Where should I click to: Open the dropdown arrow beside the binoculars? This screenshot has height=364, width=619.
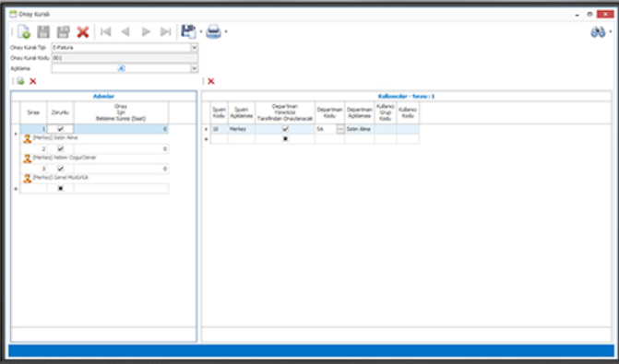click(611, 32)
